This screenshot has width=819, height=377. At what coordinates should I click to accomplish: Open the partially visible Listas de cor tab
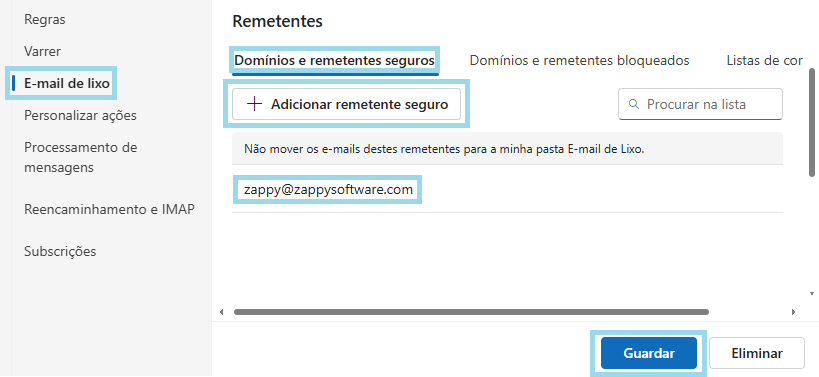(x=765, y=61)
